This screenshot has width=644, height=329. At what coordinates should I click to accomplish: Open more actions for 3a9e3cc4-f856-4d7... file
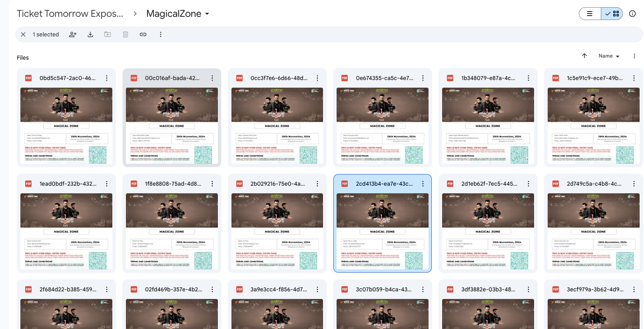[317, 289]
